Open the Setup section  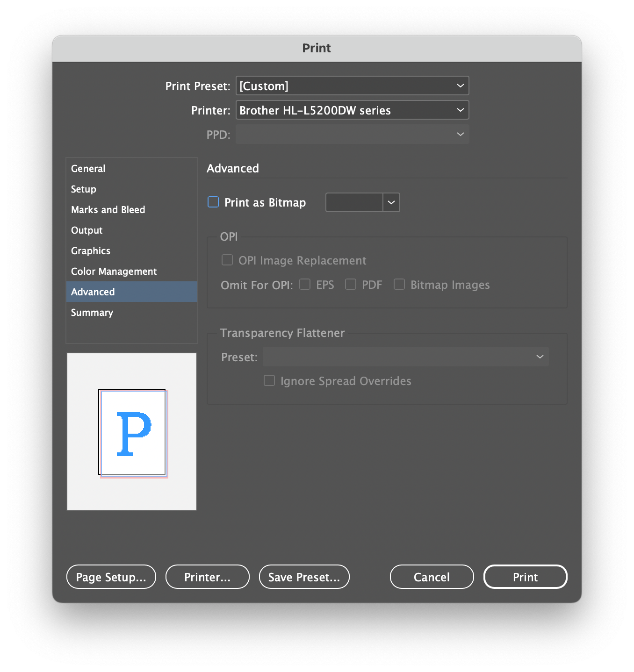(x=84, y=189)
